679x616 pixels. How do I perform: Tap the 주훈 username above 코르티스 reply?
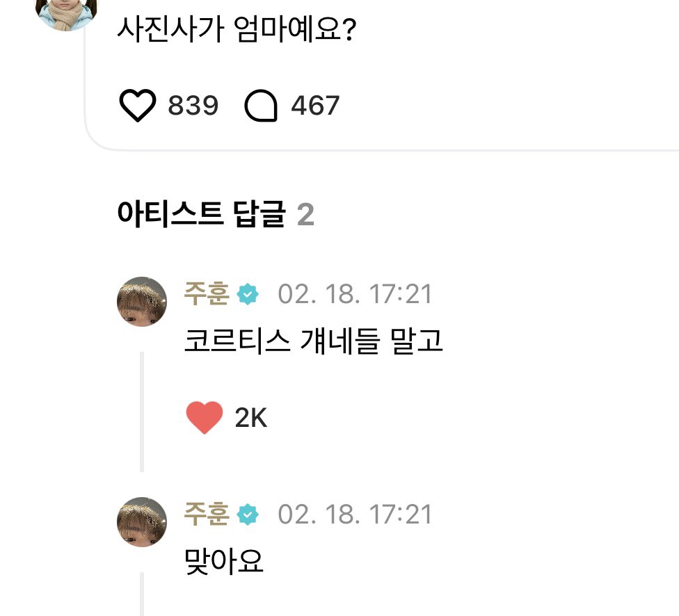coord(207,294)
